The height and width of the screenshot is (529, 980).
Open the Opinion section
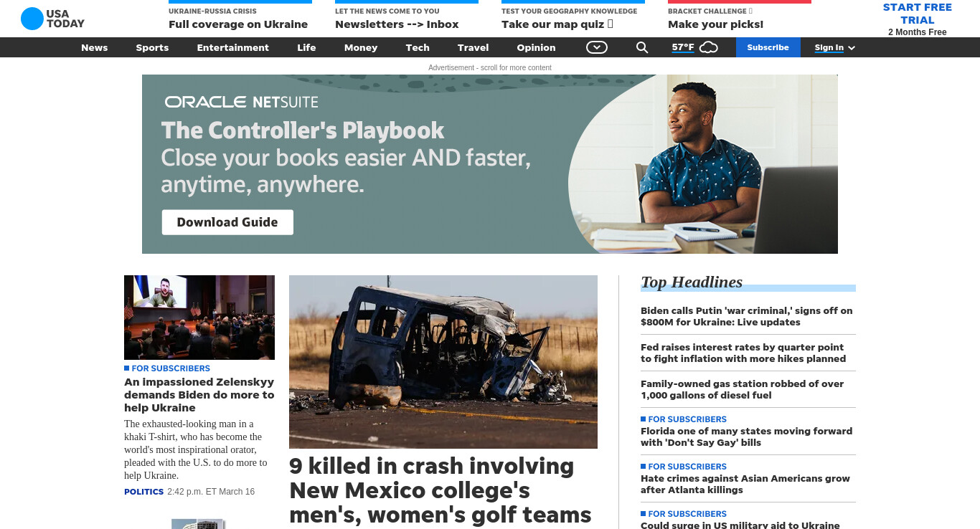coord(536,47)
